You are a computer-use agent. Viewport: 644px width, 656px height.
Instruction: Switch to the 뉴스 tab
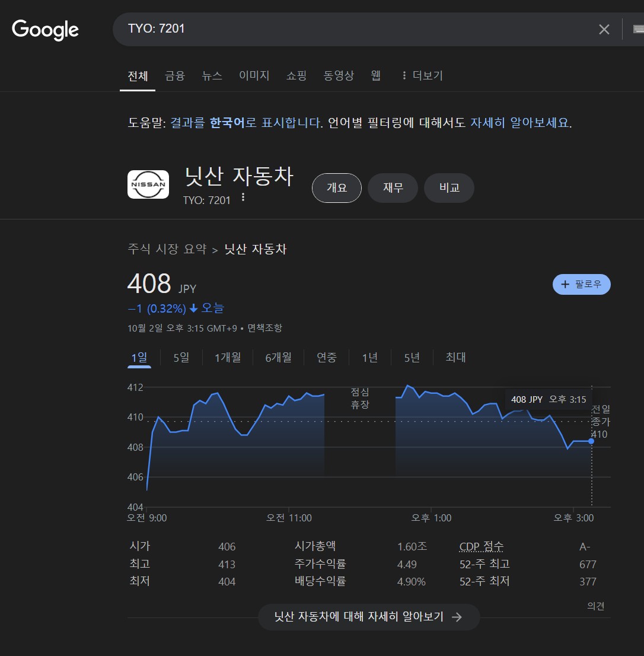pos(212,75)
